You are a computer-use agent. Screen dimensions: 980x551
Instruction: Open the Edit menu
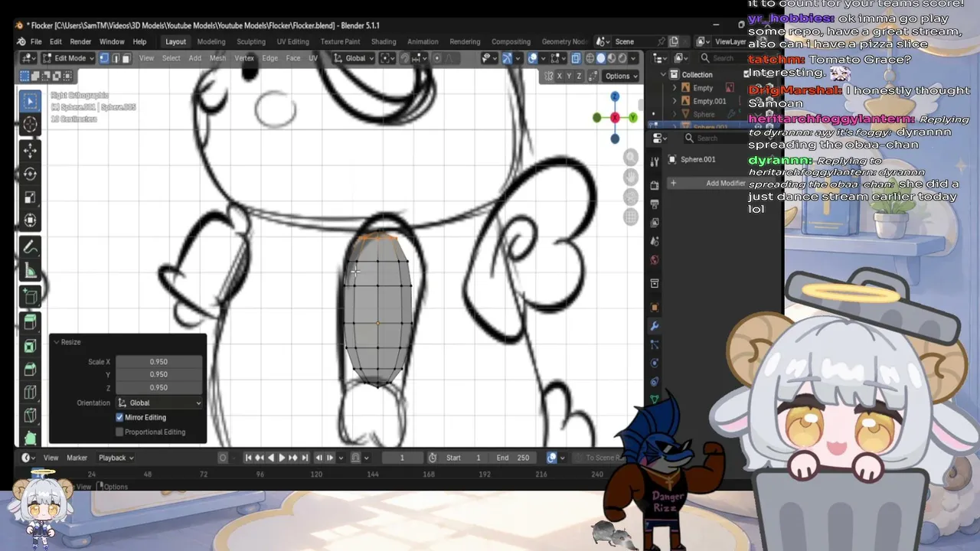pyautogui.click(x=56, y=41)
